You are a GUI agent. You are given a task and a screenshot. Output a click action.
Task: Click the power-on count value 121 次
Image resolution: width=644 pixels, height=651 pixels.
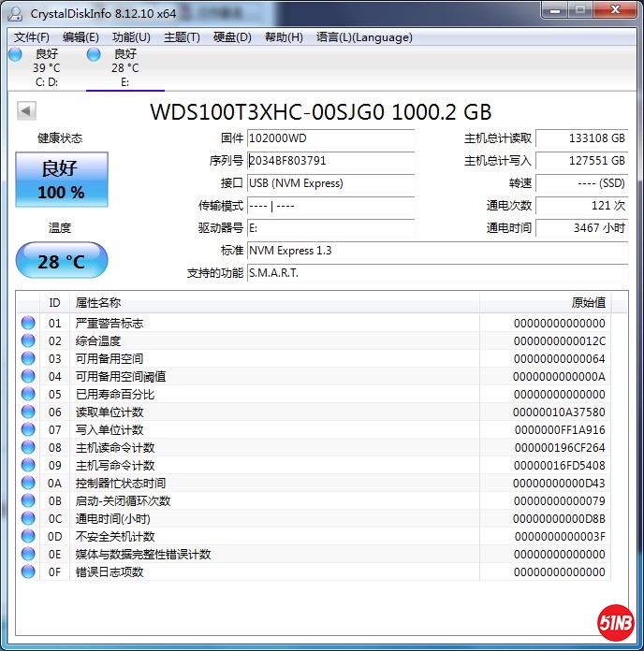coord(581,206)
